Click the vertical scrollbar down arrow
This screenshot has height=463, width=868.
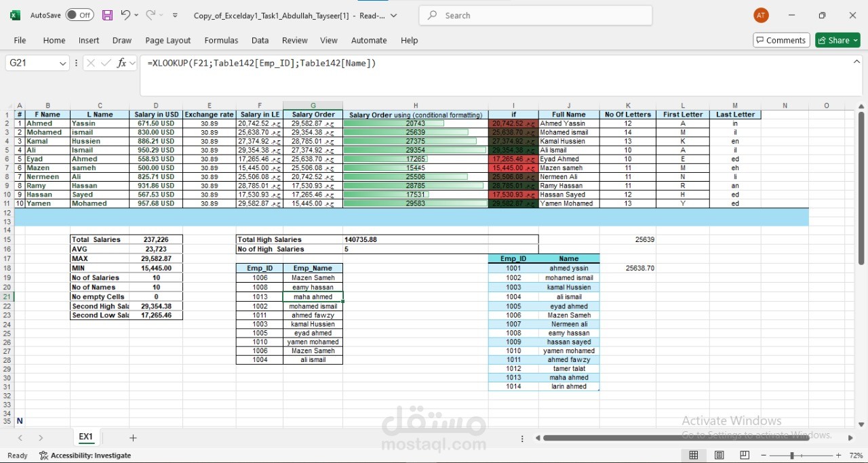861,424
